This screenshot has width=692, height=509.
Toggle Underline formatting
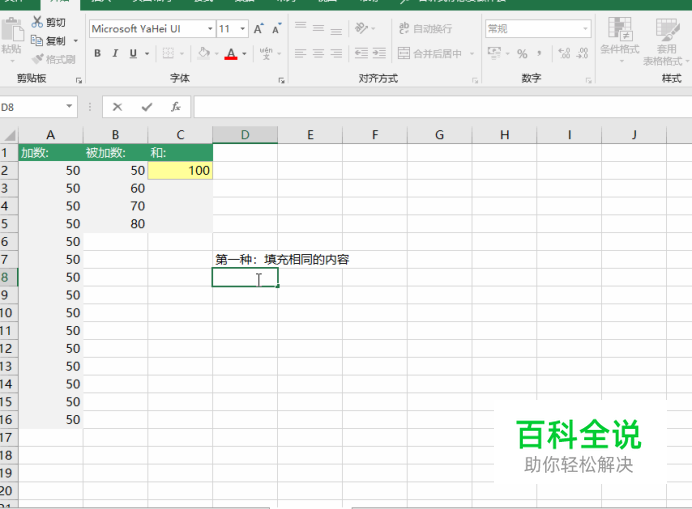pos(133,53)
